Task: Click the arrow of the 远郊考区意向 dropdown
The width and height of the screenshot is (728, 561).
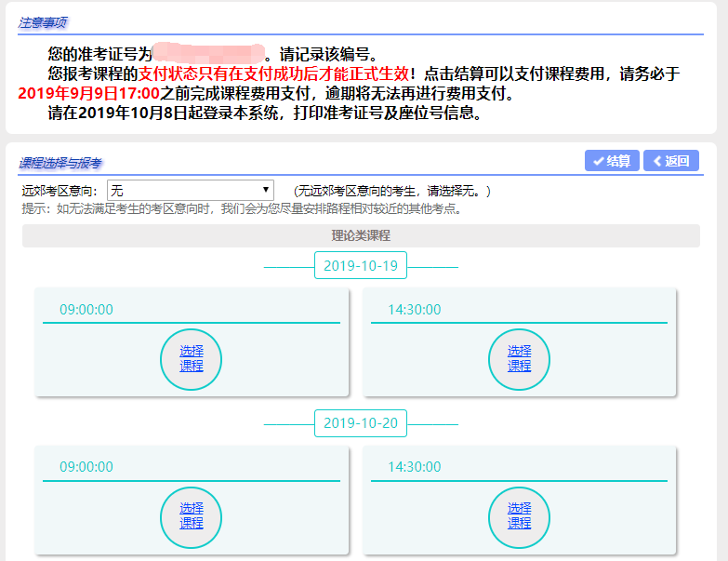Action: point(267,190)
